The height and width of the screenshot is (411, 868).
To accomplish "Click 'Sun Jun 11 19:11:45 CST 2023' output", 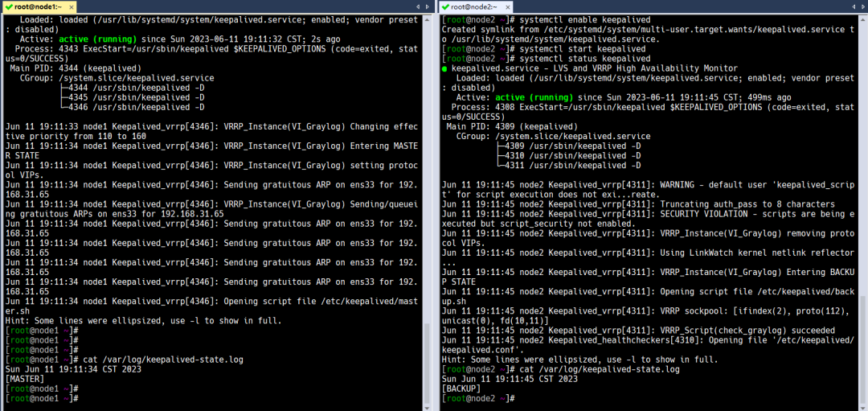I will coord(510,379).
